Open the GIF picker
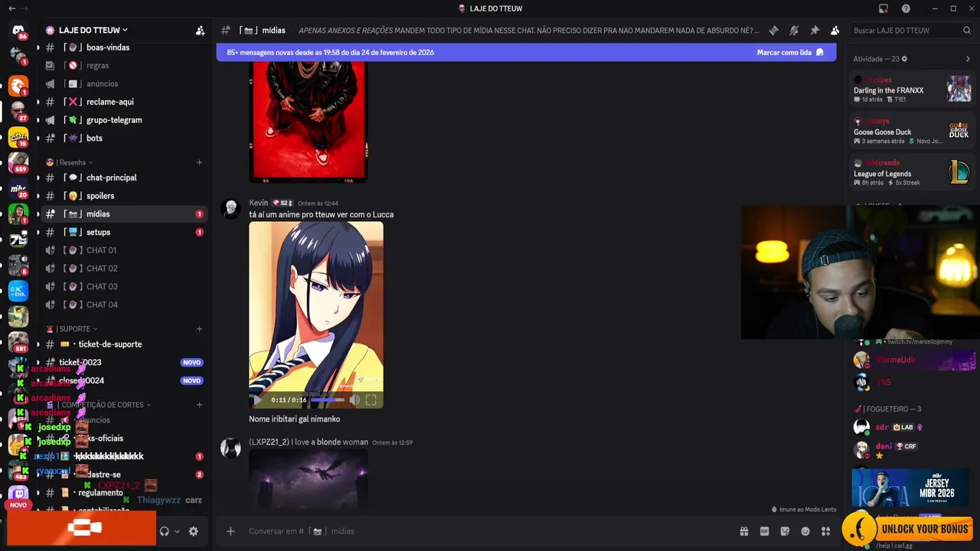Image resolution: width=980 pixels, height=551 pixels. tap(764, 531)
